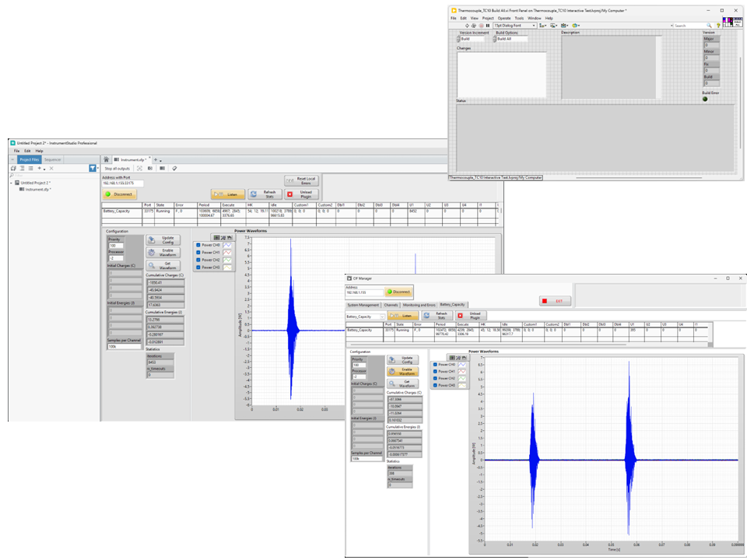Screen dimensions: 747x560
Task: Click the LabVIEW Run arrow icon
Action: [x=467, y=26]
